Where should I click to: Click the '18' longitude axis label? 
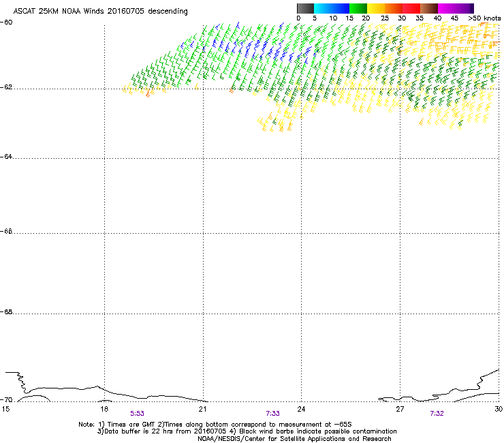pos(104,409)
